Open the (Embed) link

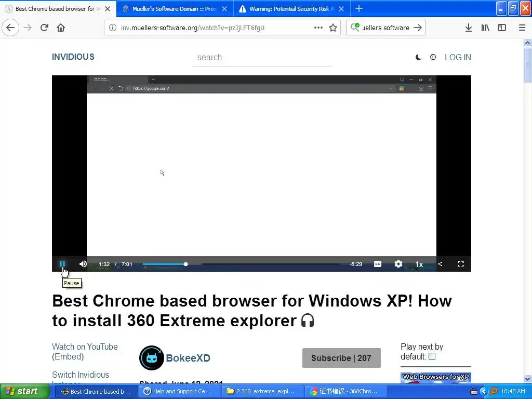coord(68,356)
